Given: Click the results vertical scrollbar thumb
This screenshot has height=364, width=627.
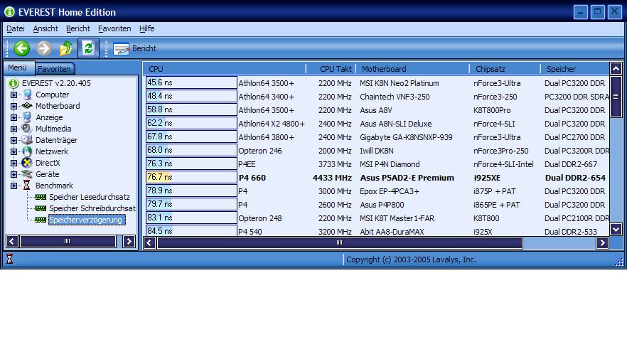Looking at the screenshot, I should tap(616, 97).
